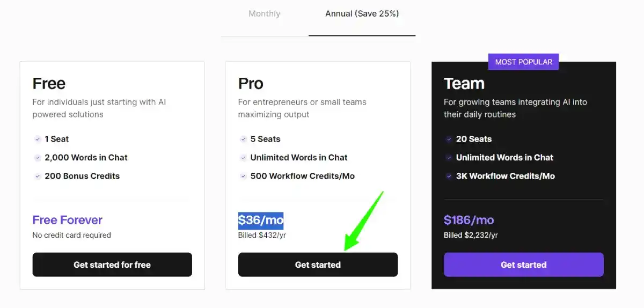Image resolution: width=644 pixels, height=308 pixels.
Task: Click the Team plan title
Action: tap(464, 84)
